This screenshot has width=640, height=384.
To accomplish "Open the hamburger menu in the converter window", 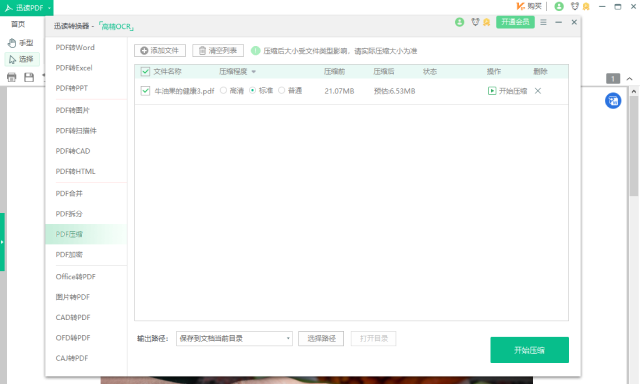I will 543,22.
